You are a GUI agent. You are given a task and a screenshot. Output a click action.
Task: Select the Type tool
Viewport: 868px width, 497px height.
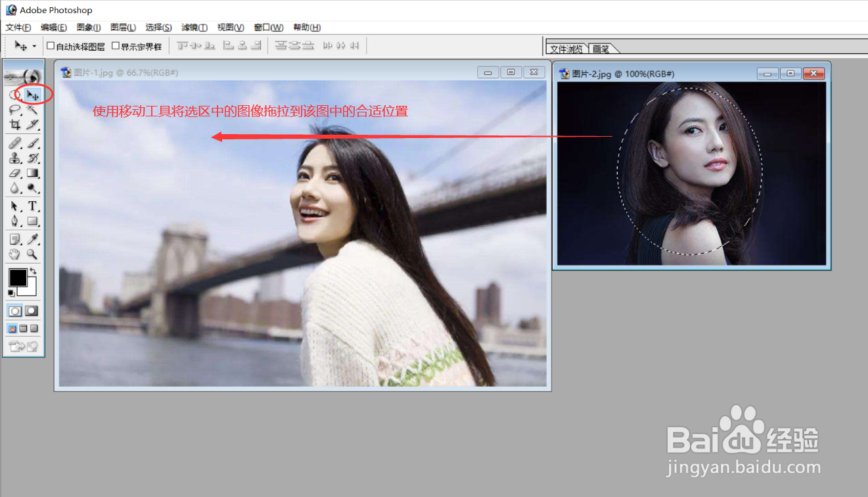(x=32, y=206)
